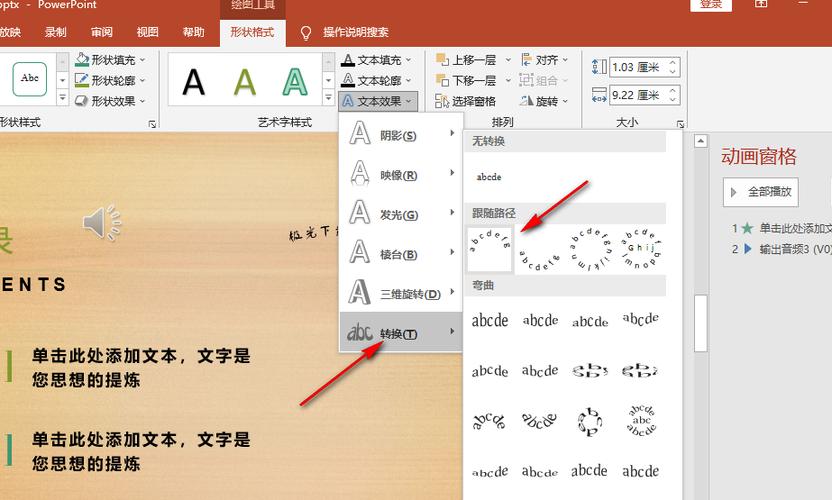
Task: Select the fourth warp effect in row four
Action: [x=640, y=471]
